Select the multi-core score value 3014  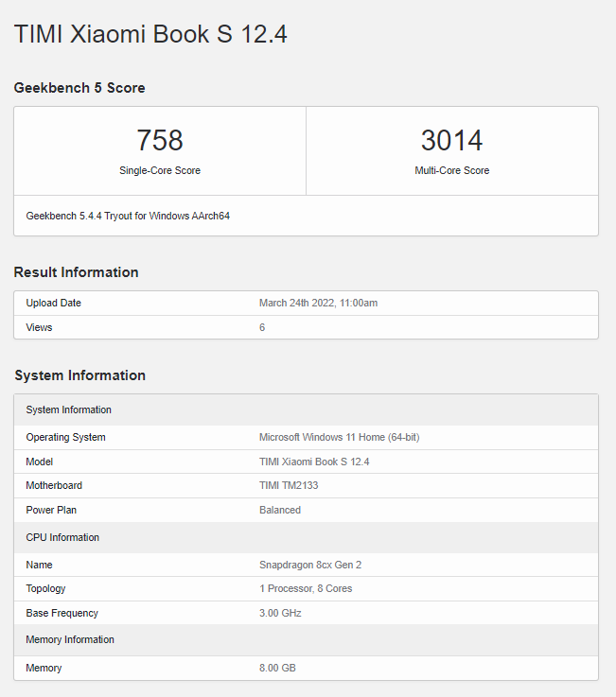point(451,141)
